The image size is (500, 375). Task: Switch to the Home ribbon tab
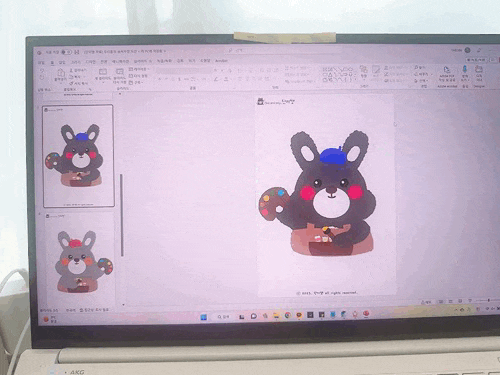[52, 62]
